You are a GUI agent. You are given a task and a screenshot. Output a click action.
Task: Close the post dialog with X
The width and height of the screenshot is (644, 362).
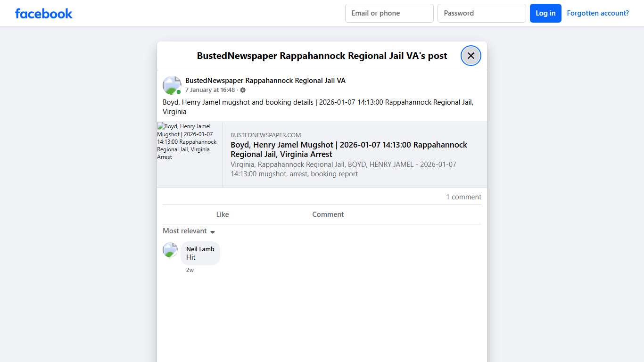coord(471,56)
